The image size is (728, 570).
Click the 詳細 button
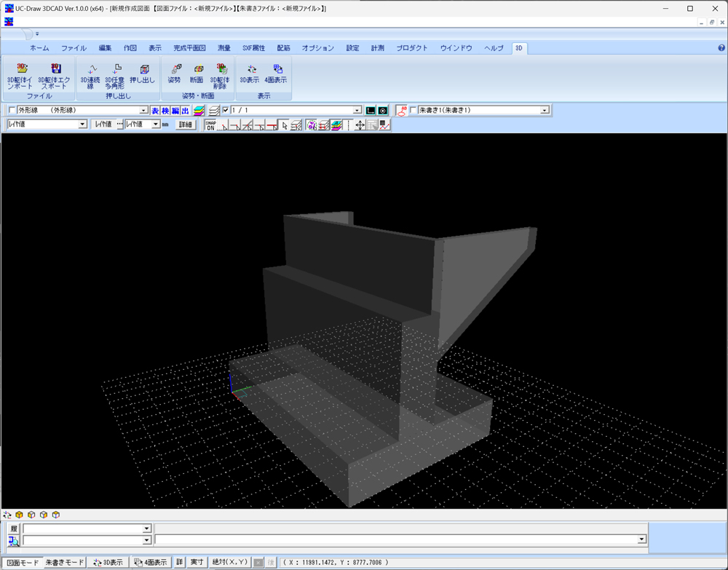click(x=186, y=124)
